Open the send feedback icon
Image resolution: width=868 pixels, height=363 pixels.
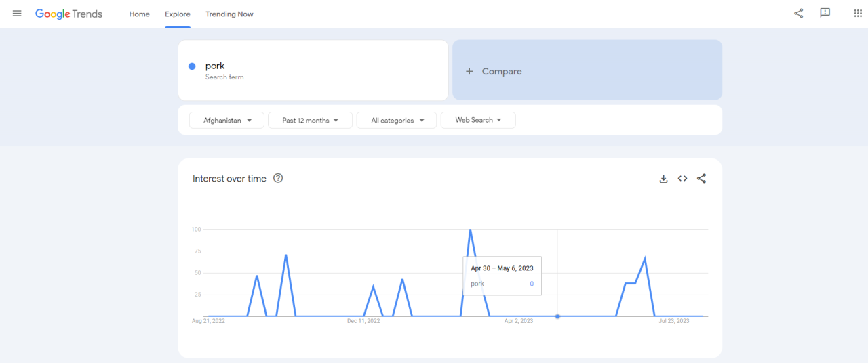coord(825,13)
